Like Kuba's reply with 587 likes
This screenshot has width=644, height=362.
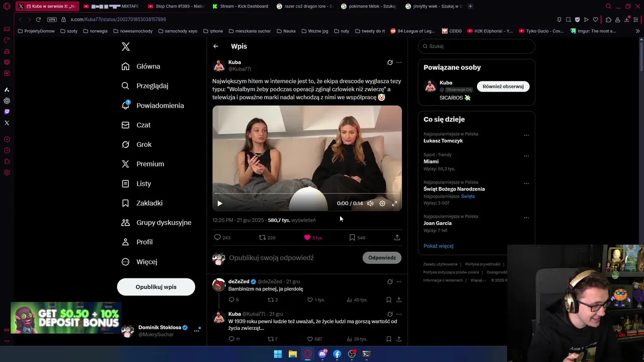pyautogui.click(x=315, y=339)
